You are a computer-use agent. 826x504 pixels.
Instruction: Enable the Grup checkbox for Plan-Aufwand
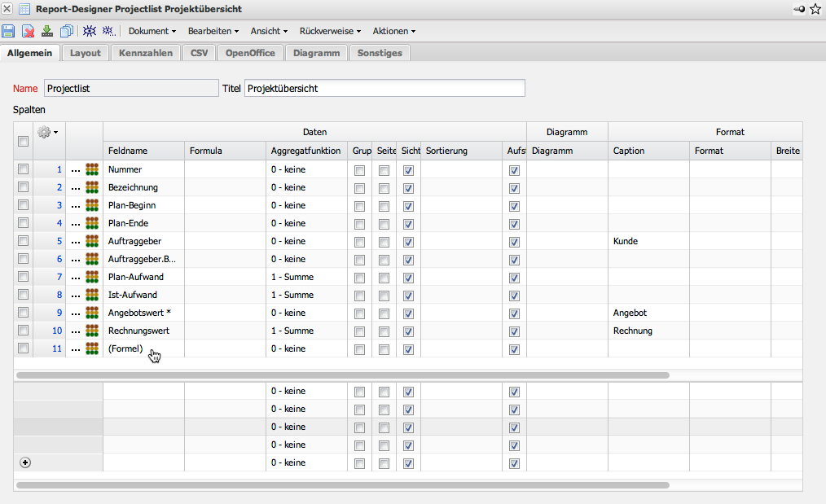359,277
